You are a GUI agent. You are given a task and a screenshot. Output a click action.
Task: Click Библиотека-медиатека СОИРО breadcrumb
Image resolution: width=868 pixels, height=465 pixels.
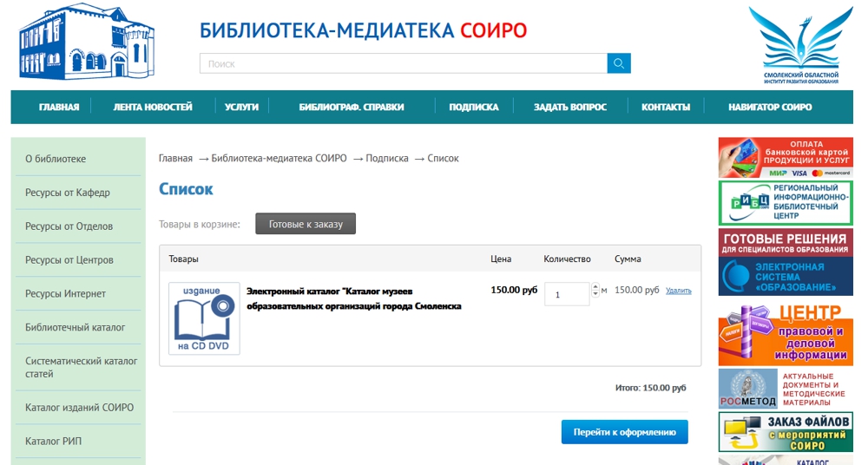279,158
